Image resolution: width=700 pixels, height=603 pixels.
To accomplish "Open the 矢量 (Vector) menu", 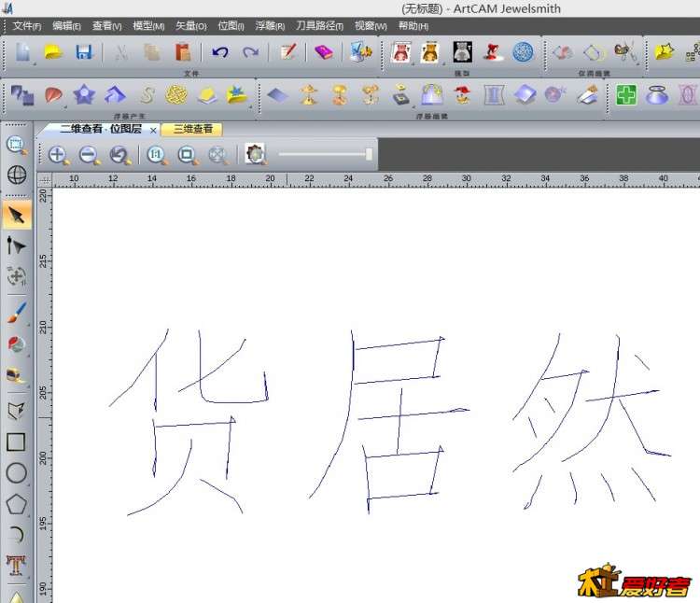I will pos(191,26).
